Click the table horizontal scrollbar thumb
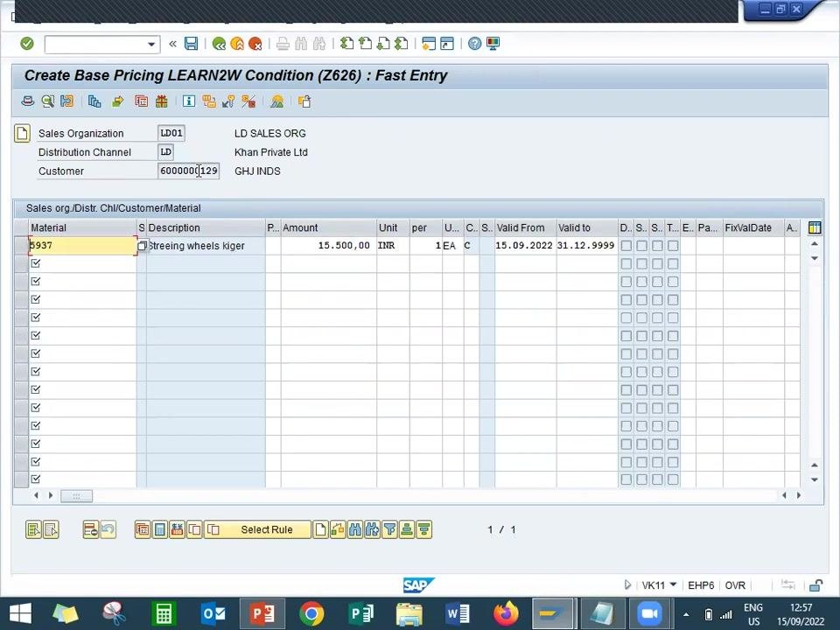 tap(76, 496)
